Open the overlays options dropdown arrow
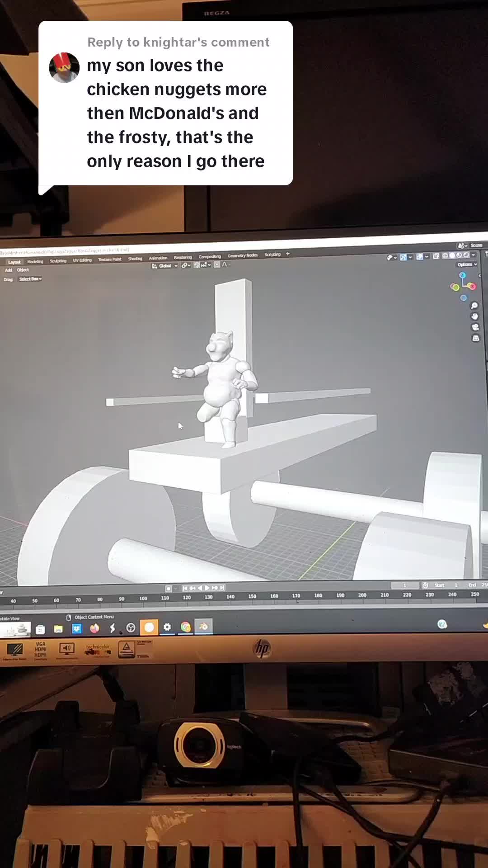Screen dimensions: 488x868 pos(427,257)
